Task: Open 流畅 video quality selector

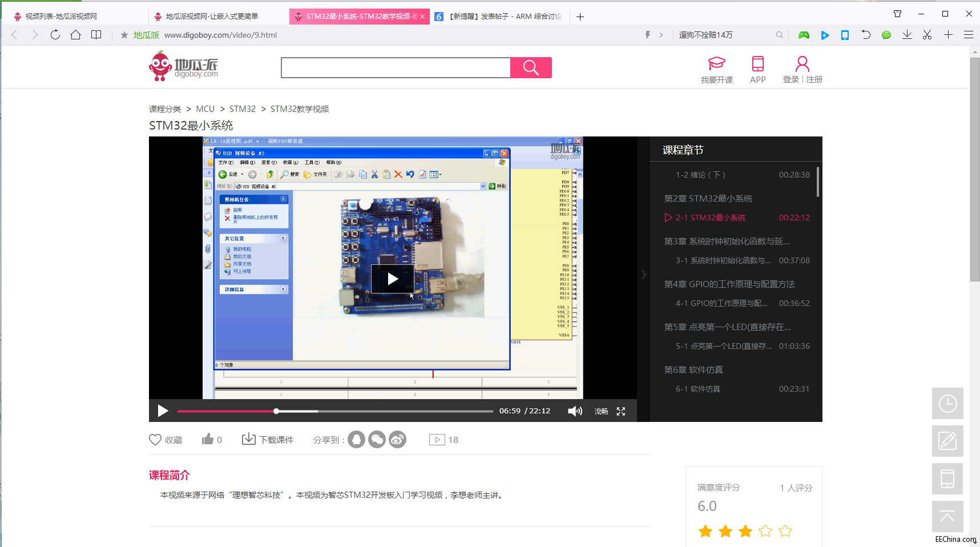Action: [x=601, y=411]
